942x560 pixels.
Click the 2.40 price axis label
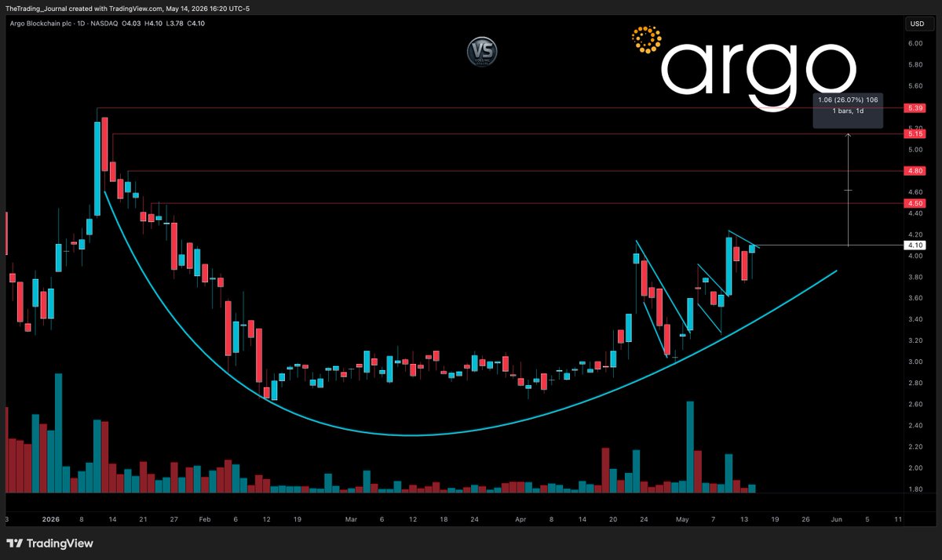click(915, 425)
